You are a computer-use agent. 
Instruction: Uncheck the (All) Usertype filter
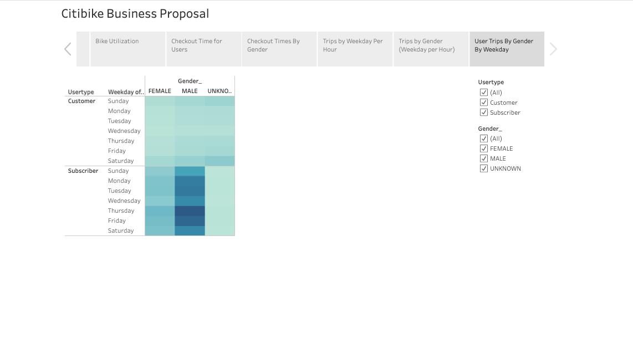[x=483, y=92]
